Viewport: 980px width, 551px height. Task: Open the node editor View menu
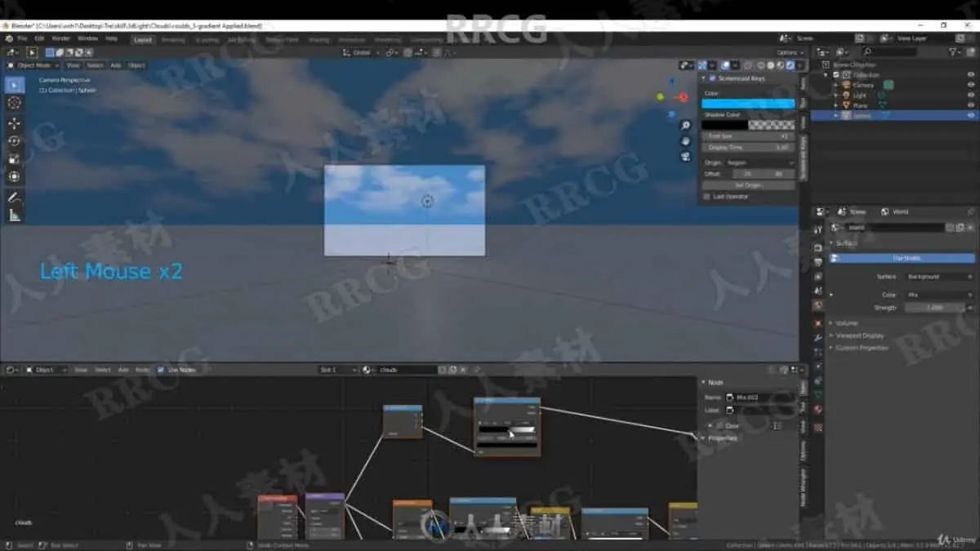(81, 370)
